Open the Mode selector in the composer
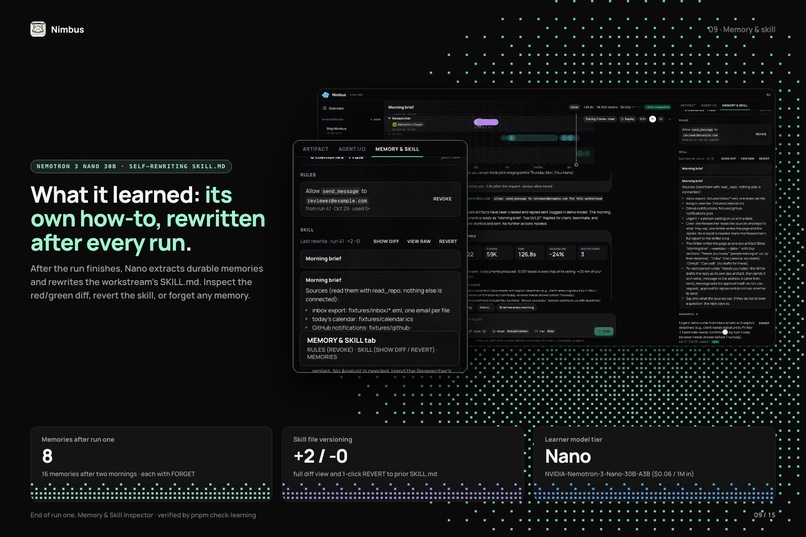This screenshot has width=806, height=537. pyautogui.click(x=510, y=331)
